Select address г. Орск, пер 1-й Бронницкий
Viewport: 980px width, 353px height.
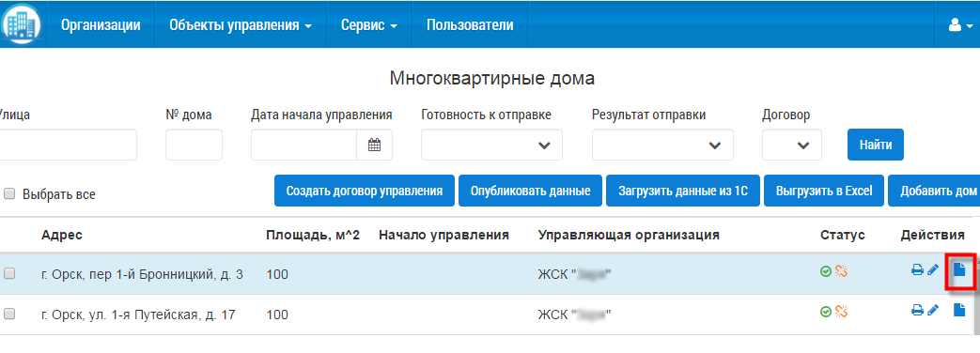[x=142, y=273]
